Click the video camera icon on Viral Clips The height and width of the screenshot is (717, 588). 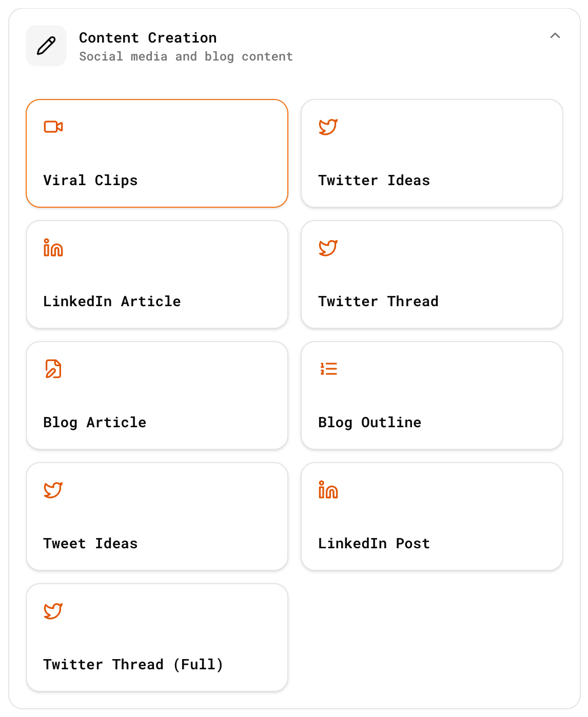click(53, 126)
